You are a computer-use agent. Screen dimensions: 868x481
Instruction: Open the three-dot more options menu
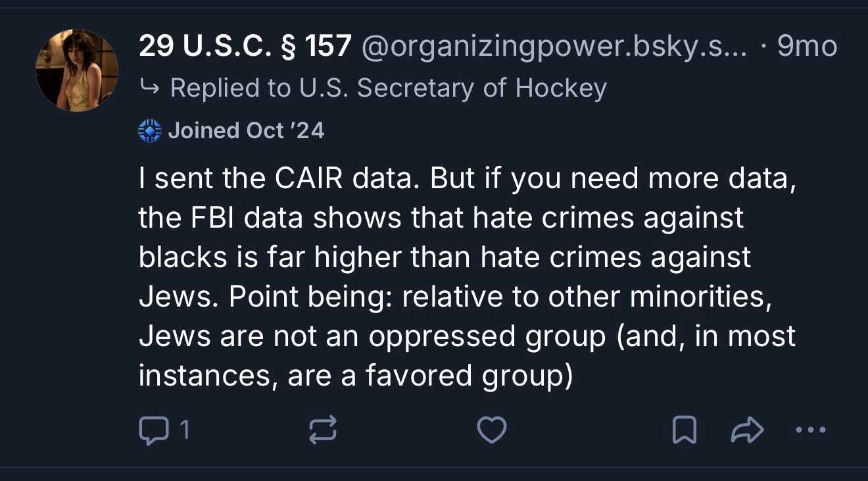click(x=809, y=430)
